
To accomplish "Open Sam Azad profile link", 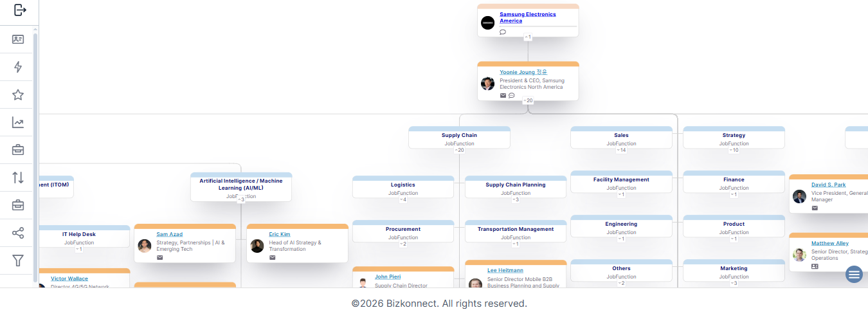I will click(169, 234).
